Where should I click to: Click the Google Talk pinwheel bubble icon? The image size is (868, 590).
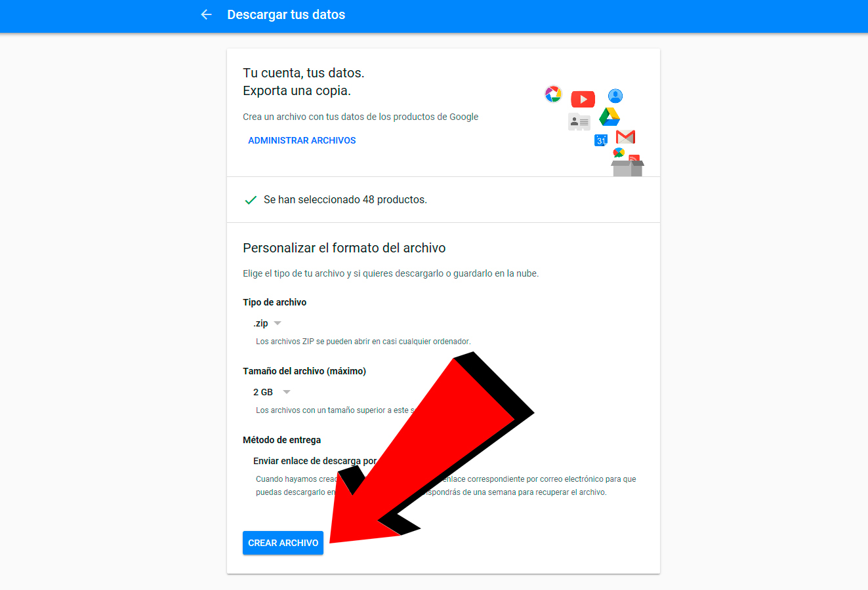click(x=619, y=153)
